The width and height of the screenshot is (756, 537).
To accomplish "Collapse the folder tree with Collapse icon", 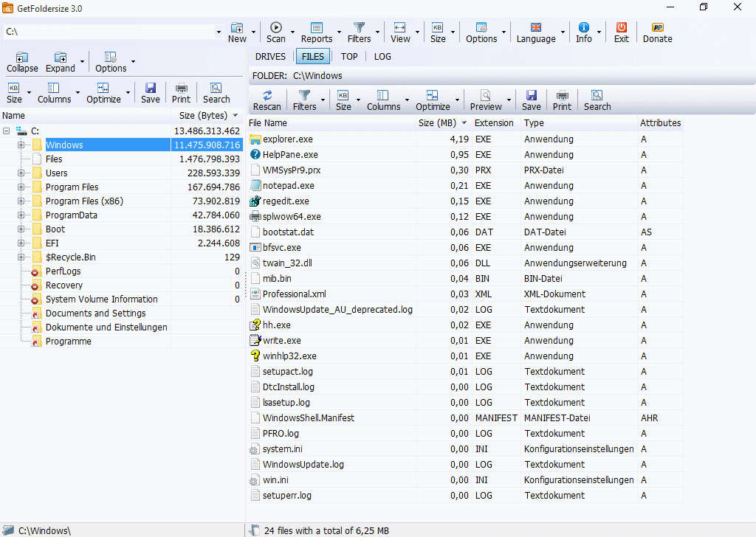I will 22,58.
